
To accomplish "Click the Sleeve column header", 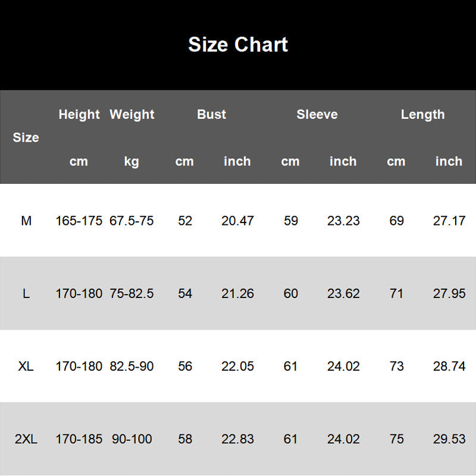I will coord(317,114).
